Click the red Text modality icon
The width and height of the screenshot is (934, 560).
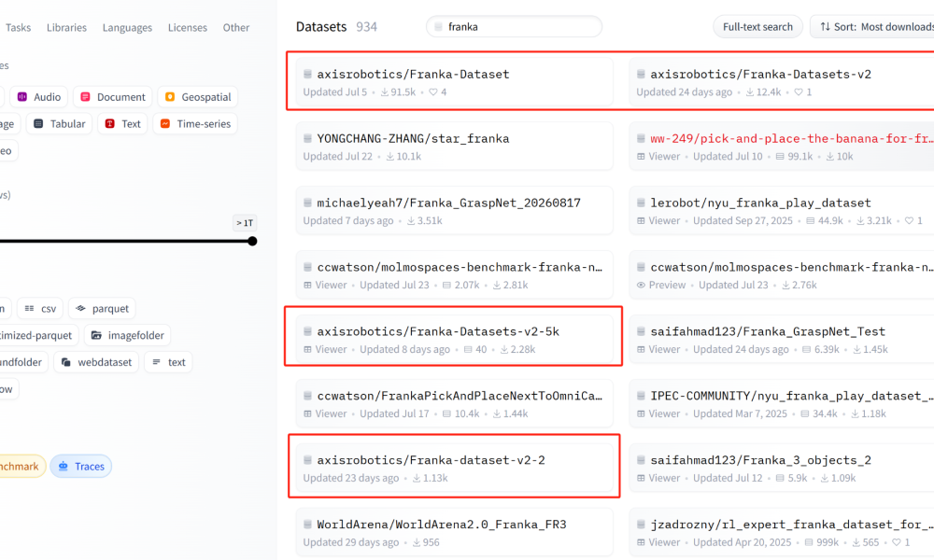click(109, 124)
